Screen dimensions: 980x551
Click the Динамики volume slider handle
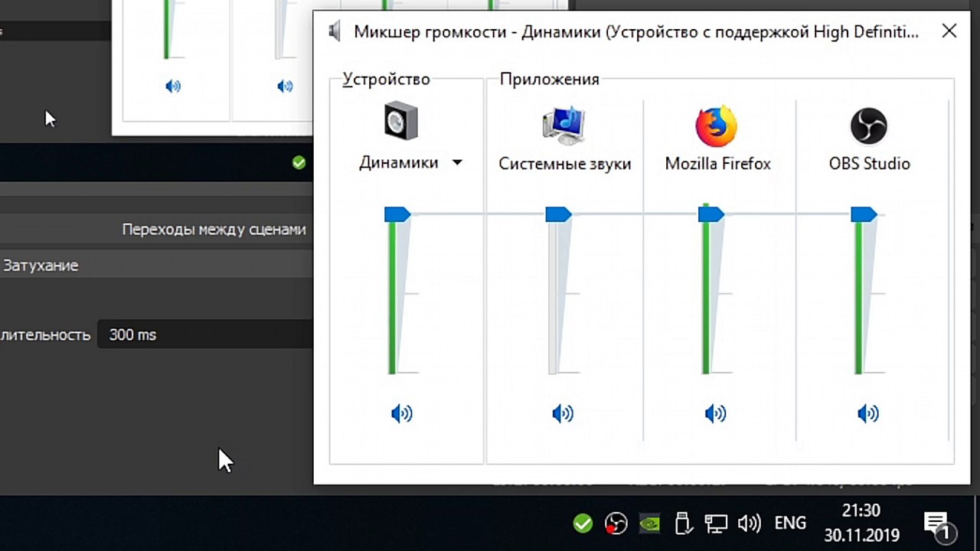point(397,214)
